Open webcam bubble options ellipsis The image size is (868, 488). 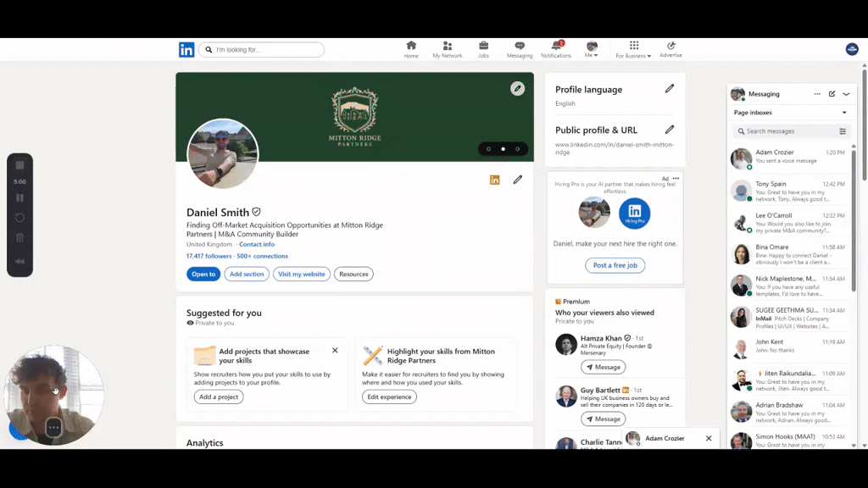(53, 427)
